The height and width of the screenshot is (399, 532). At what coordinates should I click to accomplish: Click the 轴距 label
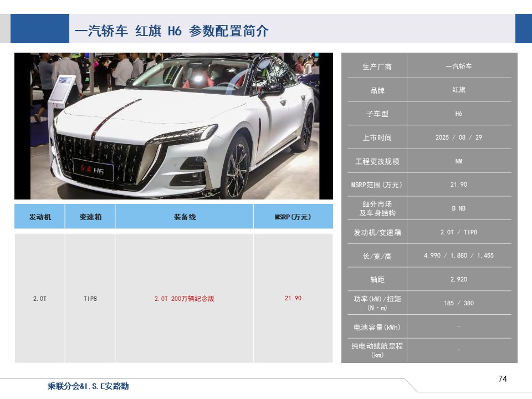pyautogui.click(x=377, y=279)
